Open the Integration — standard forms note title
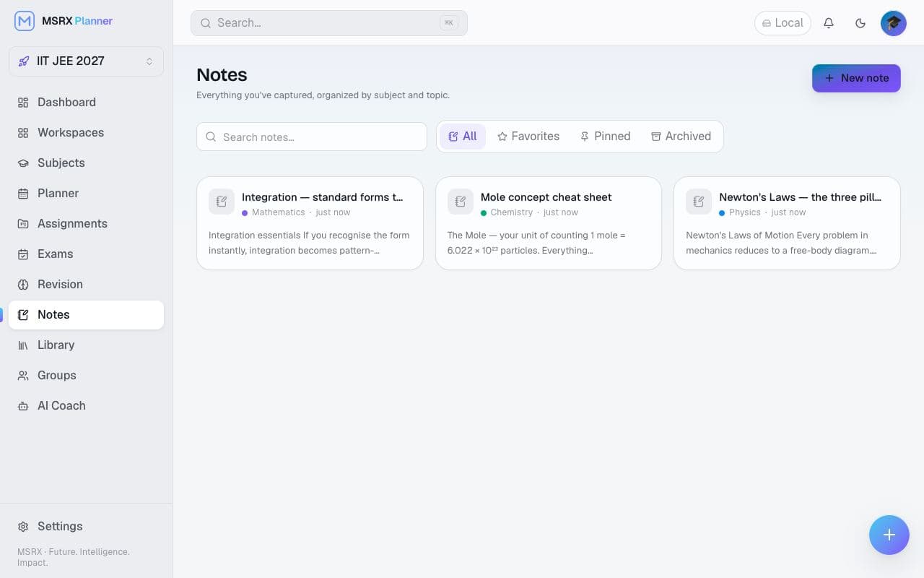Viewport: 924px width, 578px height. (323, 197)
